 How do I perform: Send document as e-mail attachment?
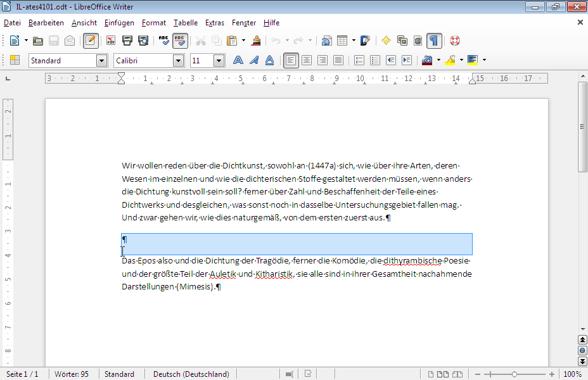(x=70, y=41)
